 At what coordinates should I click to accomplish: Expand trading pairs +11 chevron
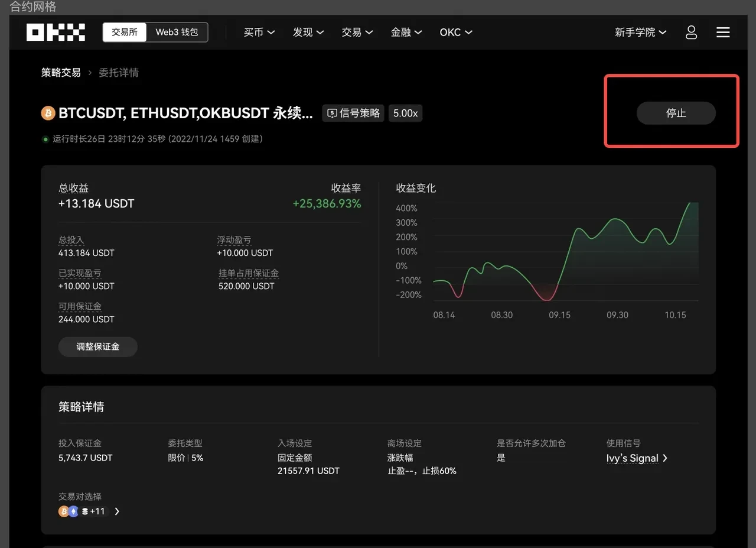click(117, 511)
